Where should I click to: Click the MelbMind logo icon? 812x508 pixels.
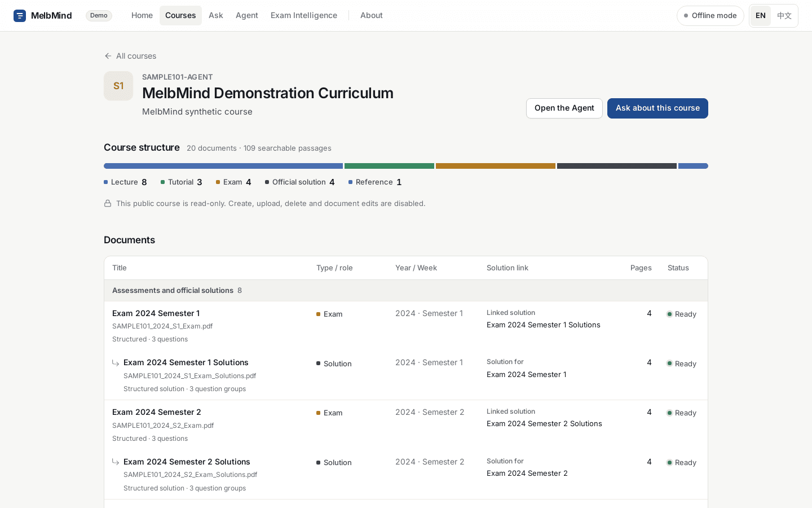point(20,16)
